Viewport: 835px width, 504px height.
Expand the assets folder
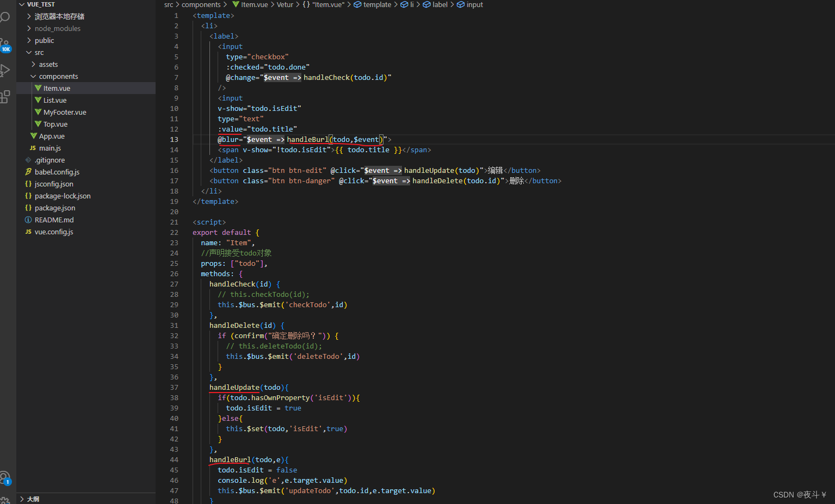point(33,64)
